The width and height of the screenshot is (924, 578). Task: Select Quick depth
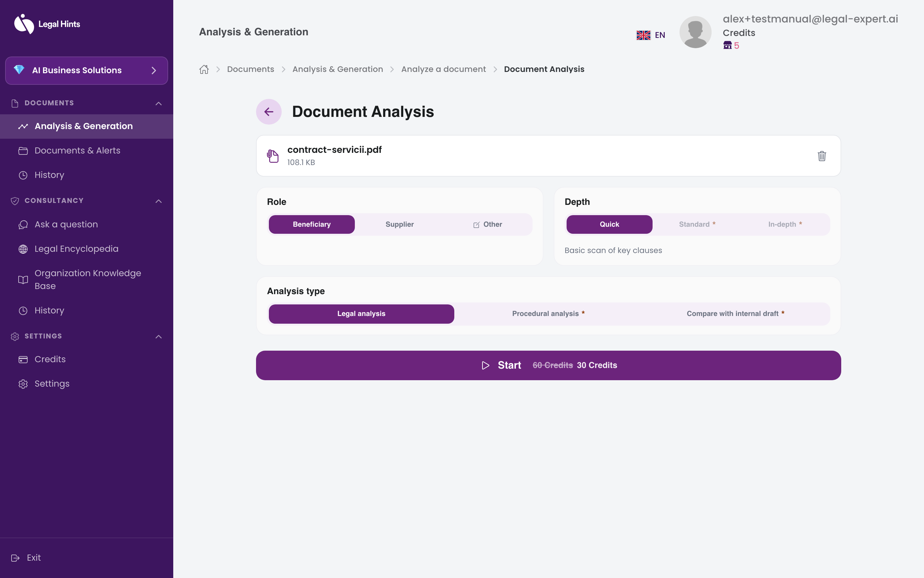tap(609, 224)
